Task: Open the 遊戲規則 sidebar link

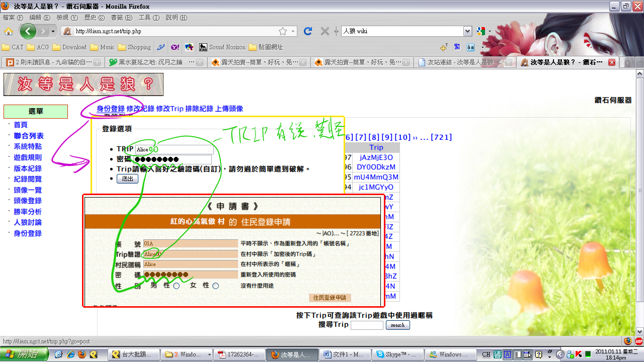Action: pyautogui.click(x=28, y=157)
